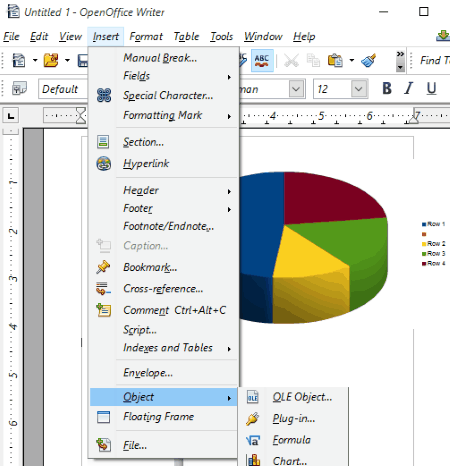
Task: Click the Formula icon in submenu
Action: [x=253, y=440]
